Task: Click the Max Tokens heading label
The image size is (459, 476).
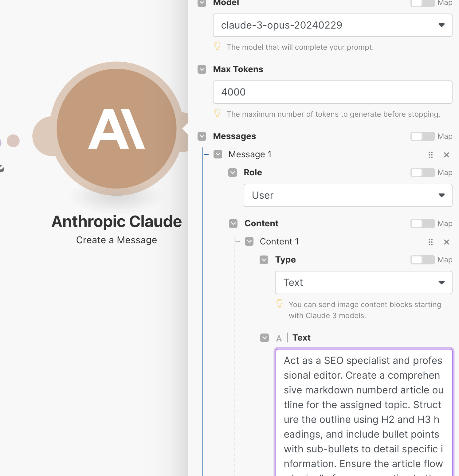Action: click(x=238, y=69)
